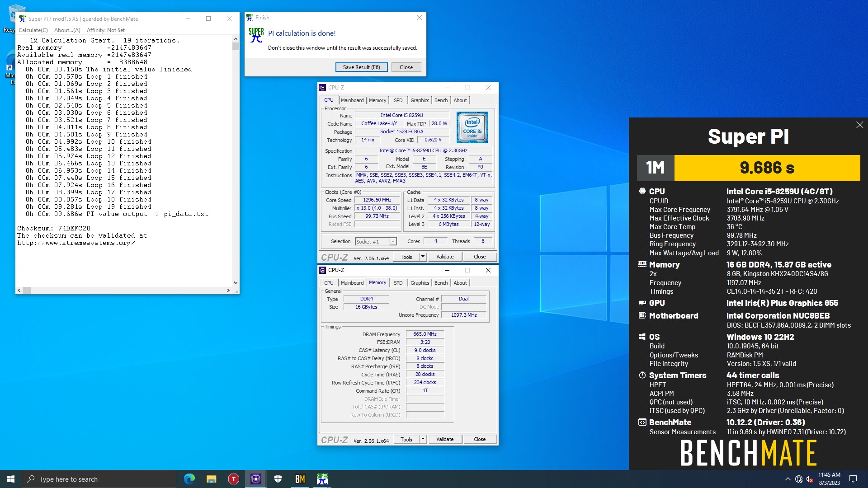Click the Motherboard icon in BenchMate panel
The image size is (868, 488).
click(x=642, y=315)
